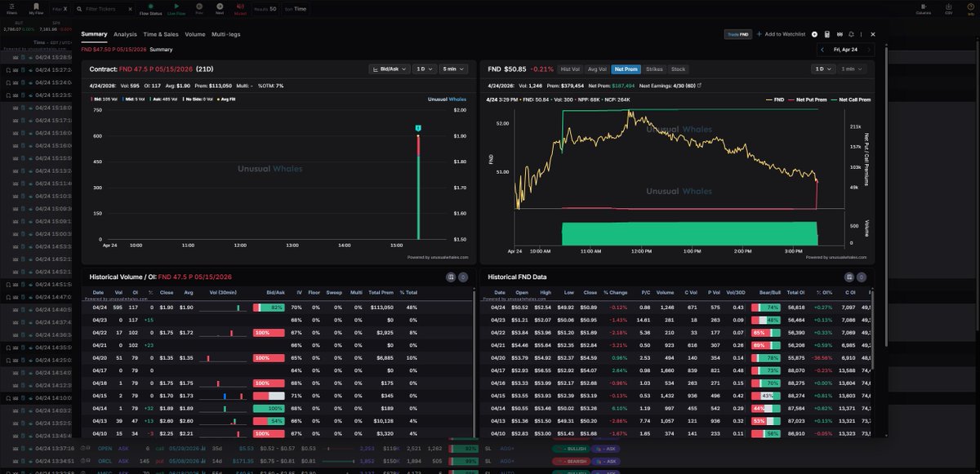This screenshot has height=474, width=980.
Task: Toggle Net Put Prem legend line
Action: tap(808, 100)
